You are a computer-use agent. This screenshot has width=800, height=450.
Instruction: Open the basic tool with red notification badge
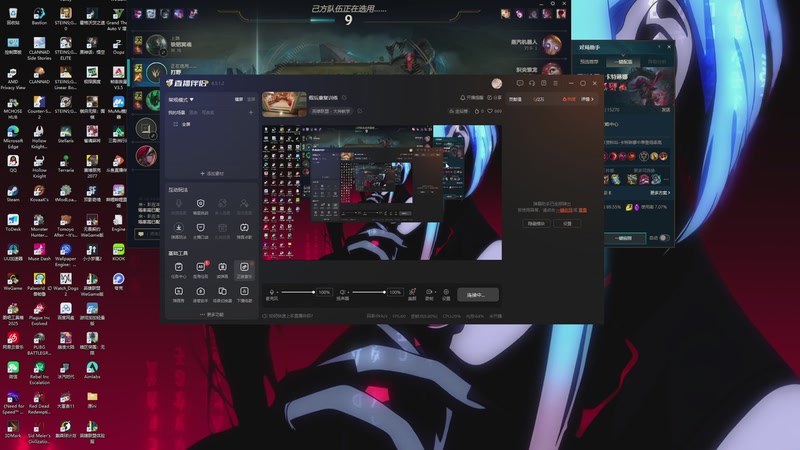[201, 269]
